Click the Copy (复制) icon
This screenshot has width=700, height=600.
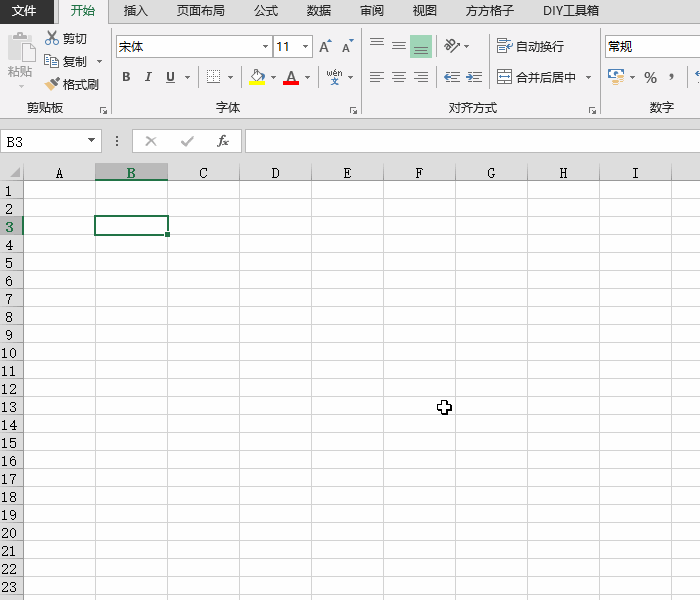click(51, 61)
